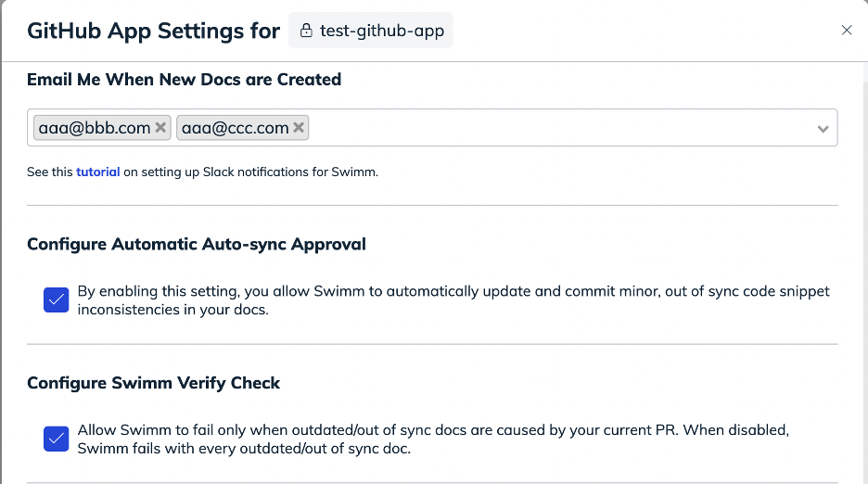Click inside the email addresses input field

click(x=559, y=128)
